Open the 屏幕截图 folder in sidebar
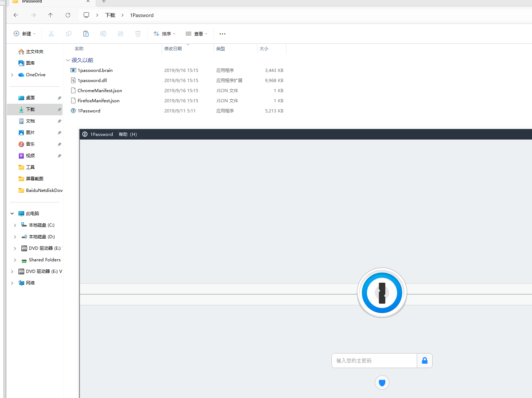This screenshot has height=398, width=532. [35, 179]
